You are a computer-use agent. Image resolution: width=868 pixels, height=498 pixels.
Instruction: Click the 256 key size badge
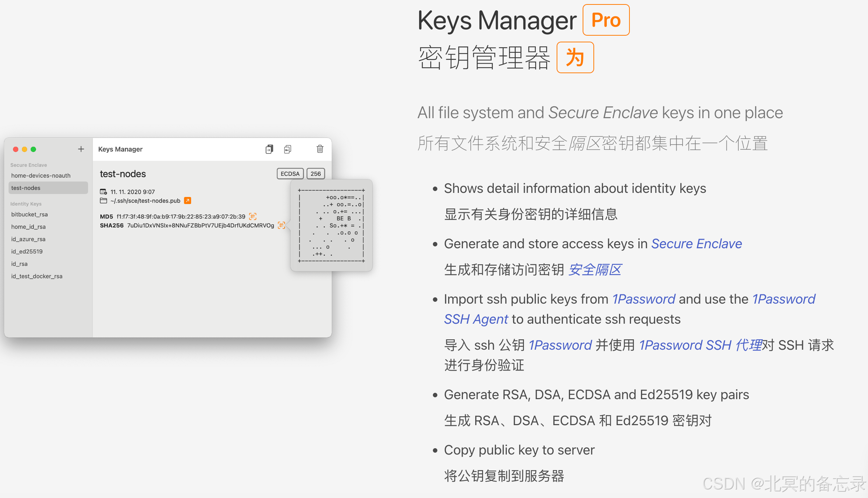315,174
